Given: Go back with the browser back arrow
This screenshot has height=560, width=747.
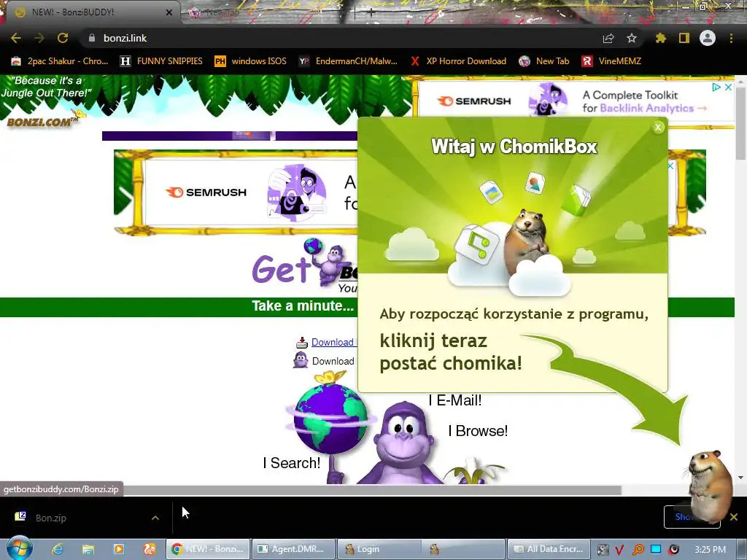Looking at the screenshot, I should coord(16,38).
